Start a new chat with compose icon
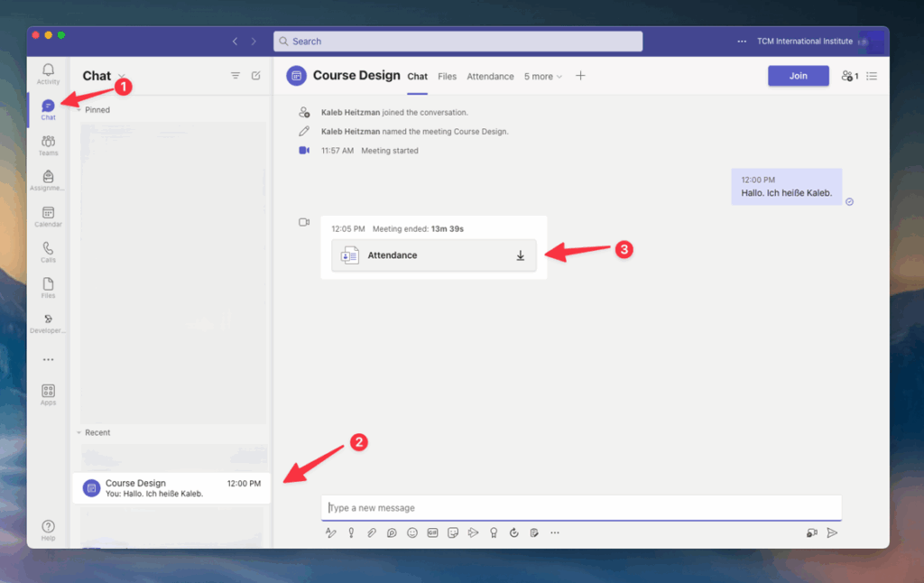The height and width of the screenshot is (583, 924). click(x=256, y=76)
